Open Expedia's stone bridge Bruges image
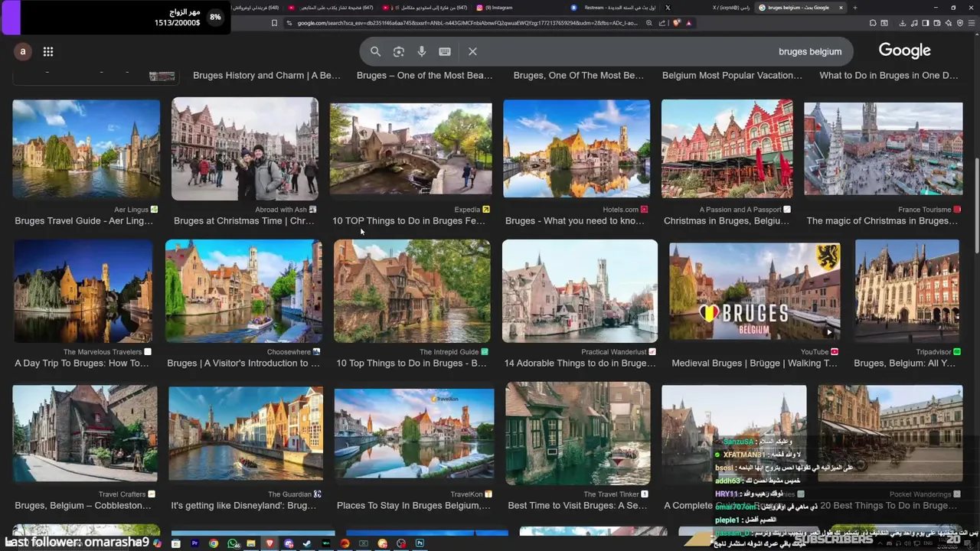Viewport: 980px width, 551px height. [411, 148]
